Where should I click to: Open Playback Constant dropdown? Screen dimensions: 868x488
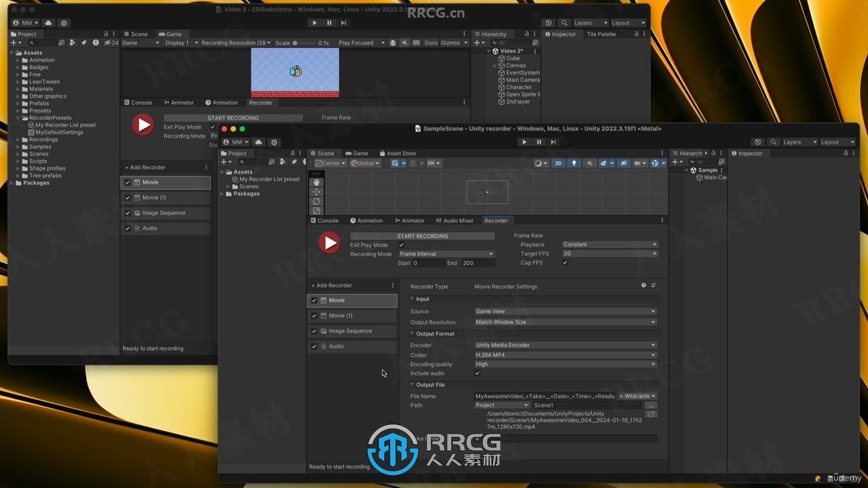(610, 245)
